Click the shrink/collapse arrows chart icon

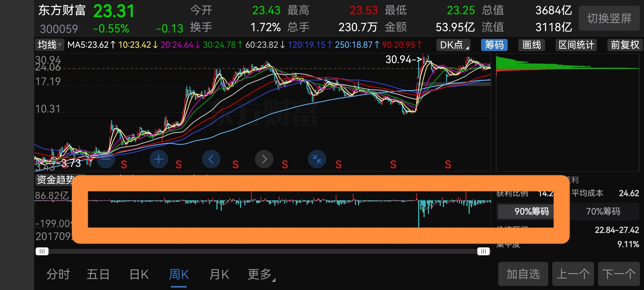coord(317,159)
